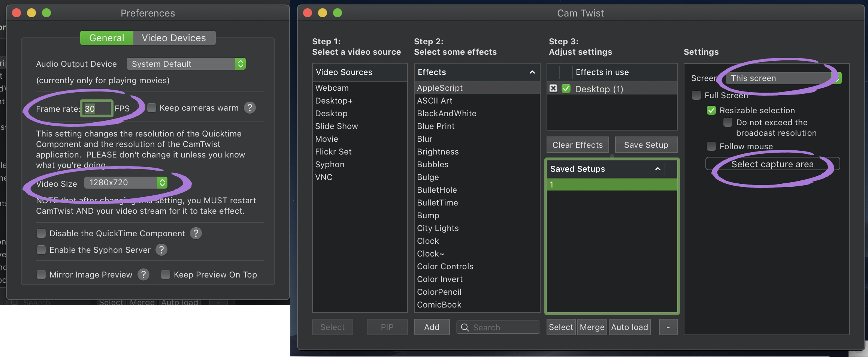Click Select capture area button
868x357 pixels.
pyautogui.click(x=772, y=164)
